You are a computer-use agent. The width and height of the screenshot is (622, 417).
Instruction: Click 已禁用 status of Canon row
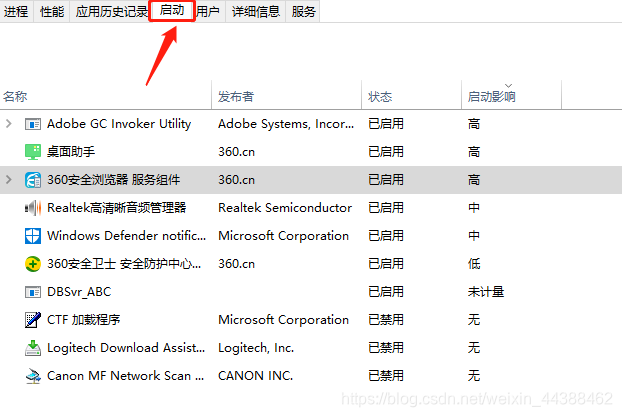pyautogui.click(x=386, y=375)
